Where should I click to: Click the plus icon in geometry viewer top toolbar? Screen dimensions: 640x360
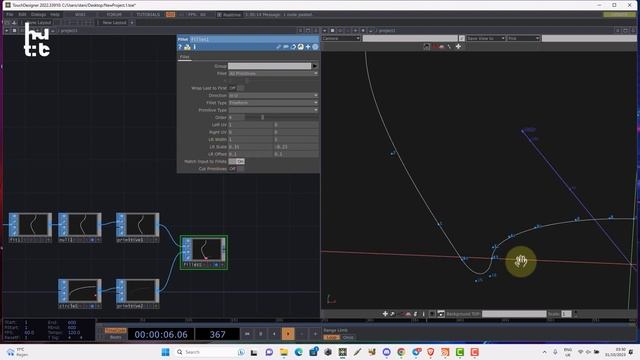pyautogui.click(x=458, y=47)
